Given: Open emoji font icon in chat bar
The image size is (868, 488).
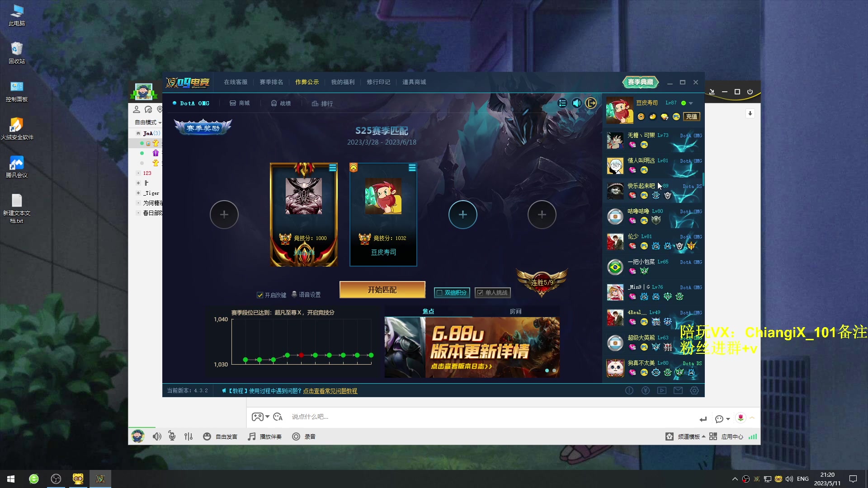Looking at the screenshot, I should tap(278, 417).
